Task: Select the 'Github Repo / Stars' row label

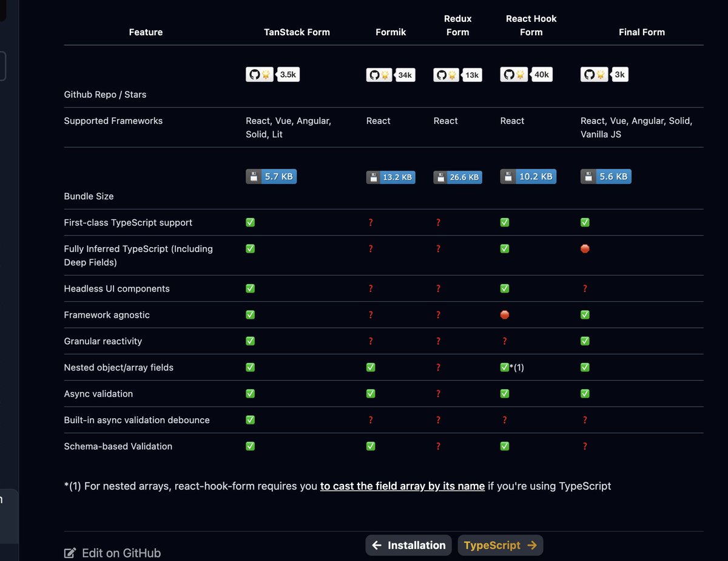Action: [x=105, y=95]
